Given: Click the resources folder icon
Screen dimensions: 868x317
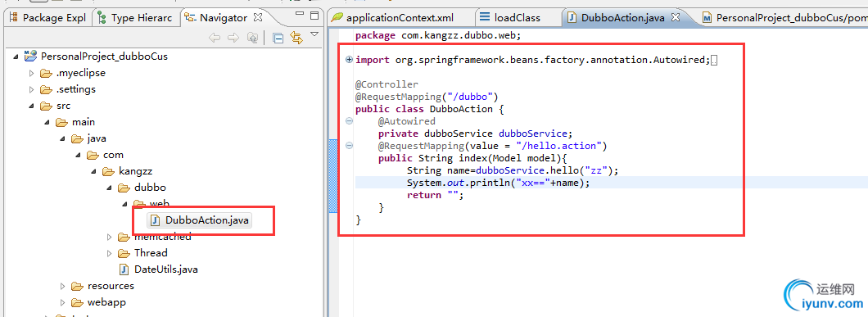Looking at the screenshot, I should tap(78, 286).
